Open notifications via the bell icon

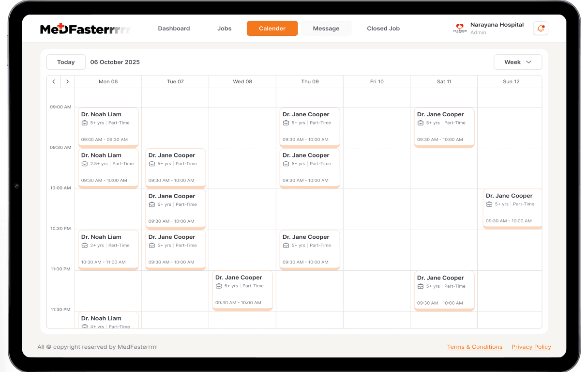(540, 28)
